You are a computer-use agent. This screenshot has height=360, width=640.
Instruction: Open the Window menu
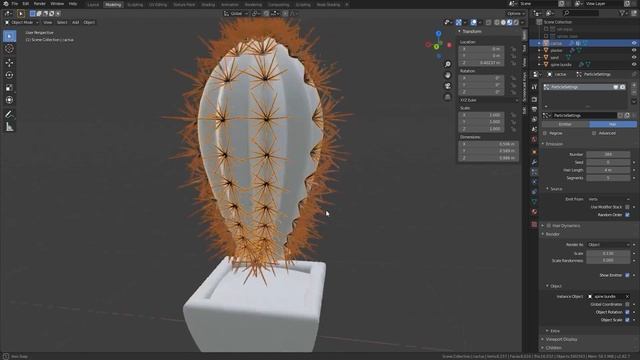tap(57, 4)
